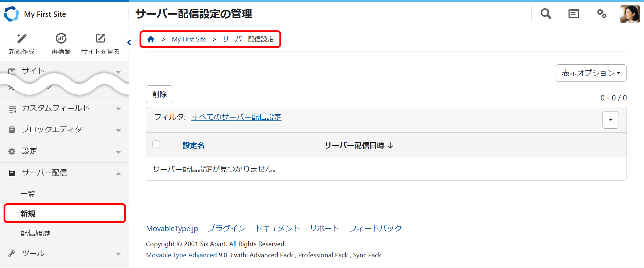Expand the filter dropdown arrow button

pyautogui.click(x=610, y=120)
